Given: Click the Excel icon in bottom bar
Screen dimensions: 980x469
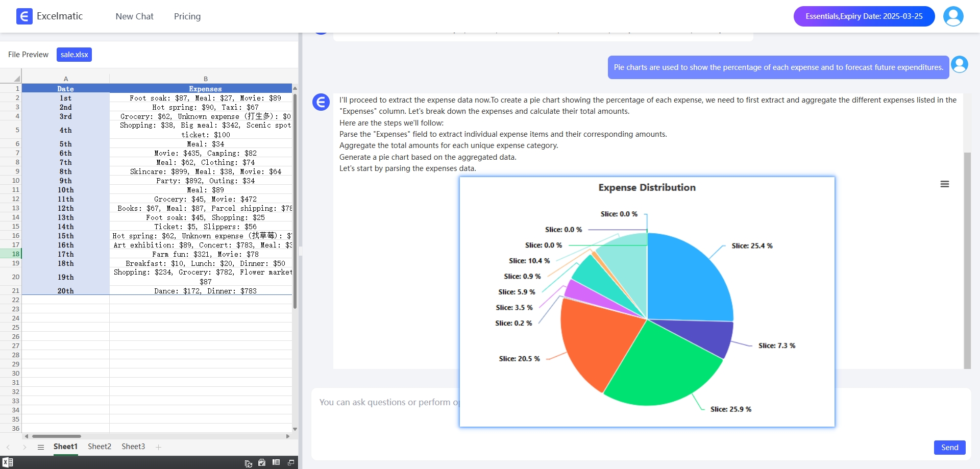Looking at the screenshot, I should tap(8, 462).
